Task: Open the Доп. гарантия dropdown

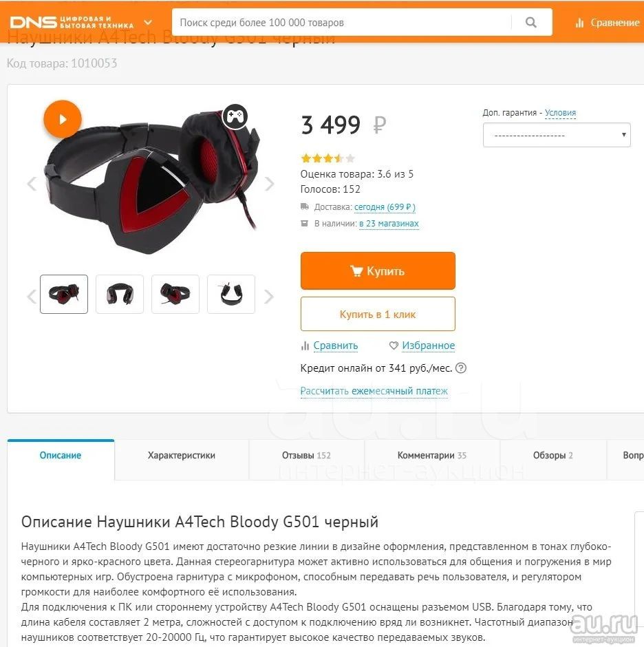Action: (x=557, y=135)
